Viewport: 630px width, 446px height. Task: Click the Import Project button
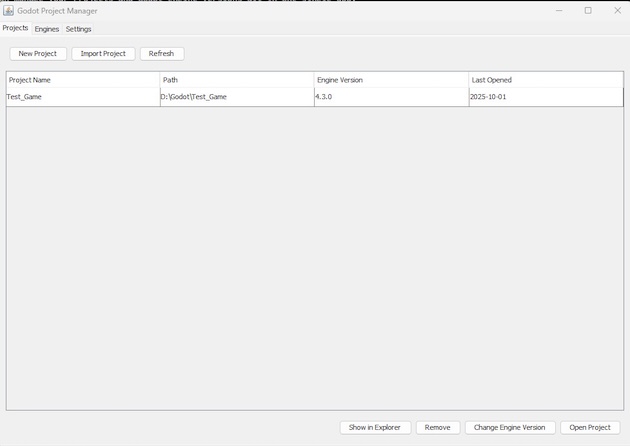coord(103,53)
